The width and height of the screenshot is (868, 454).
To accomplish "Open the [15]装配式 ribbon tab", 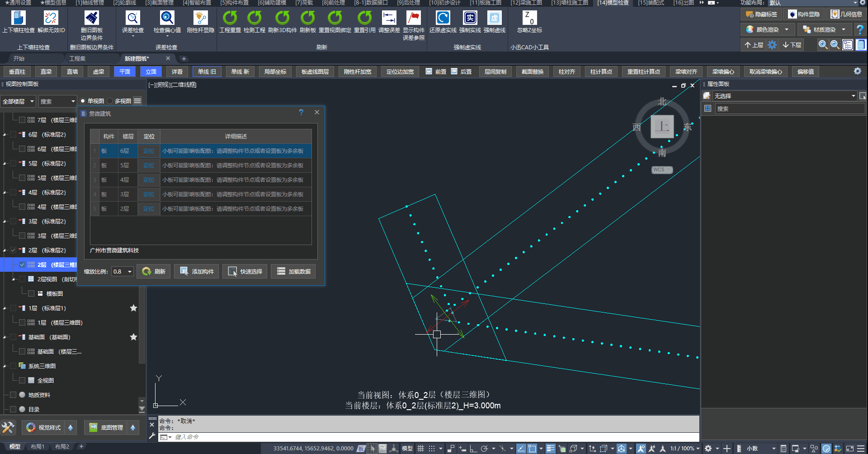I will pyautogui.click(x=651, y=3).
